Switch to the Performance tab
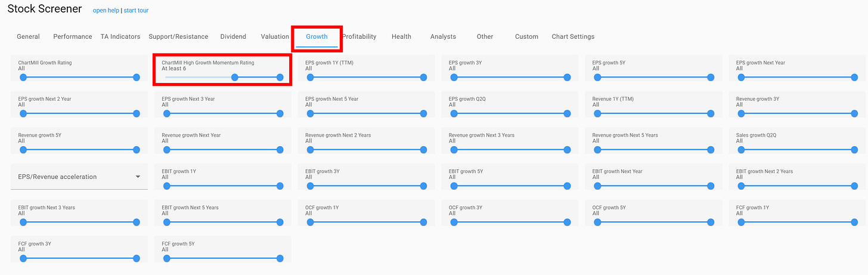The image size is (868, 275). tap(73, 36)
